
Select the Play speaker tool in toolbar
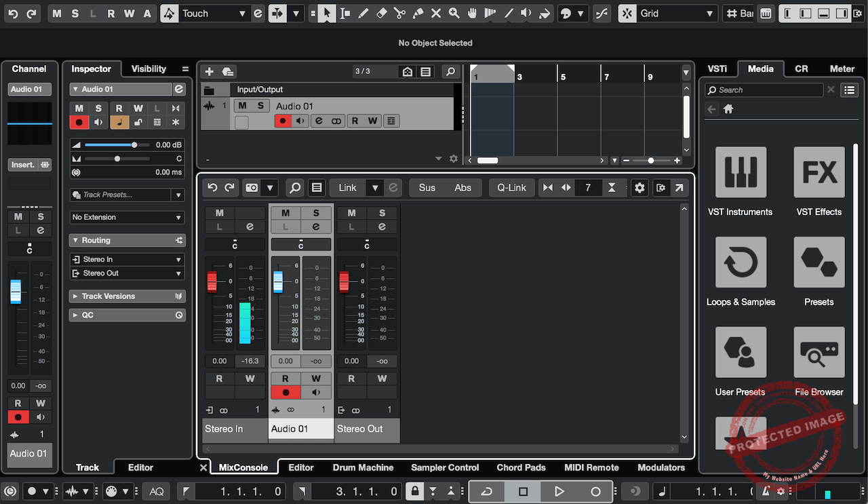click(526, 14)
